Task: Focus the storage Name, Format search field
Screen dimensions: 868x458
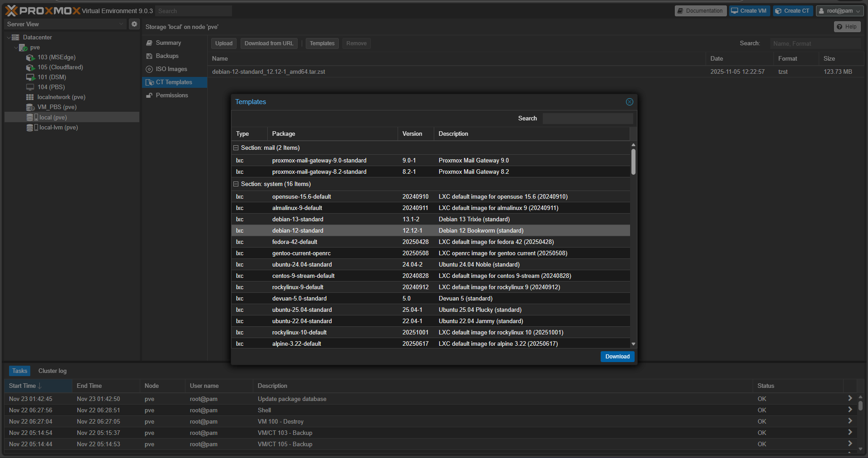Action: [x=815, y=43]
